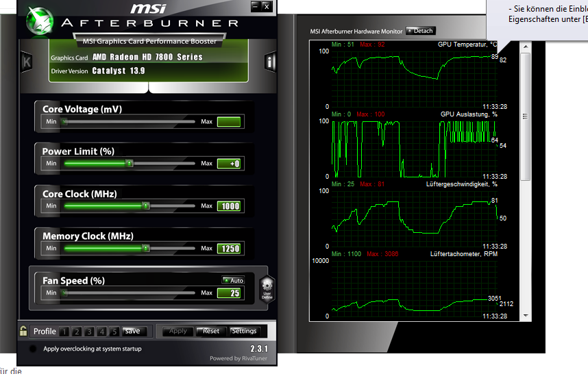Viewport: 588px width, 389px height.
Task: Click the Power Limit slider handle
Action: 130,164
